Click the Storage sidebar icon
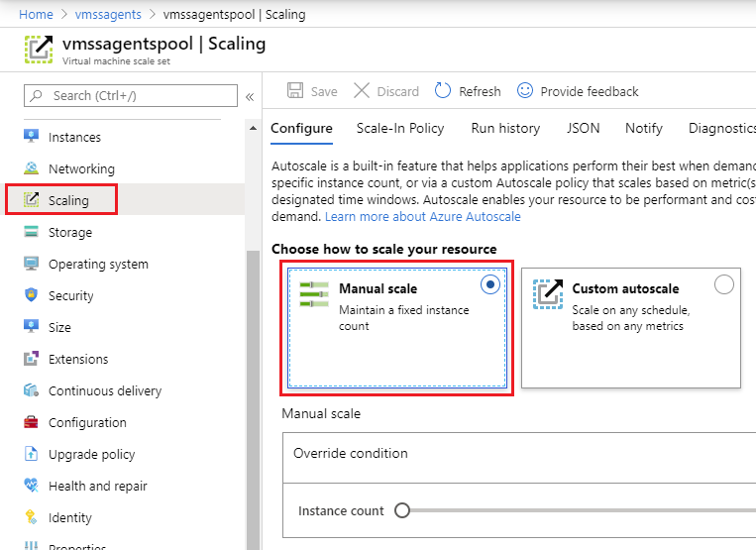The height and width of the screenshot is (550, 756). tap(32, 232)
